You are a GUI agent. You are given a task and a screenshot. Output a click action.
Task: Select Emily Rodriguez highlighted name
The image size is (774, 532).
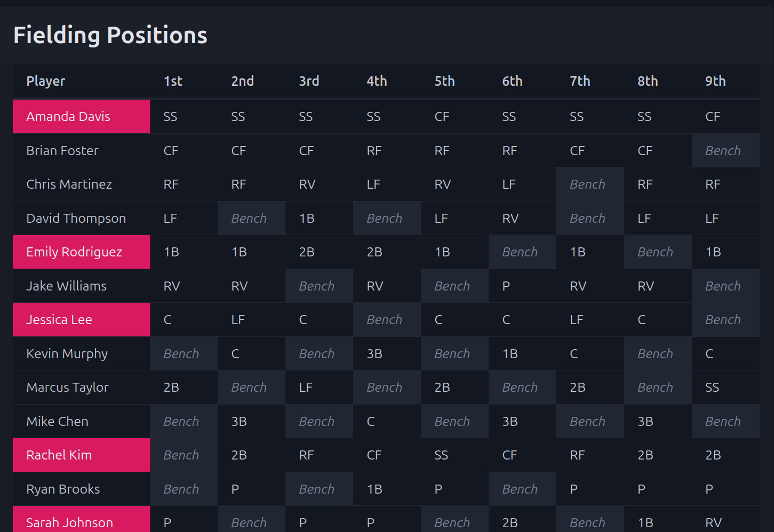click(x=81, y=252)
